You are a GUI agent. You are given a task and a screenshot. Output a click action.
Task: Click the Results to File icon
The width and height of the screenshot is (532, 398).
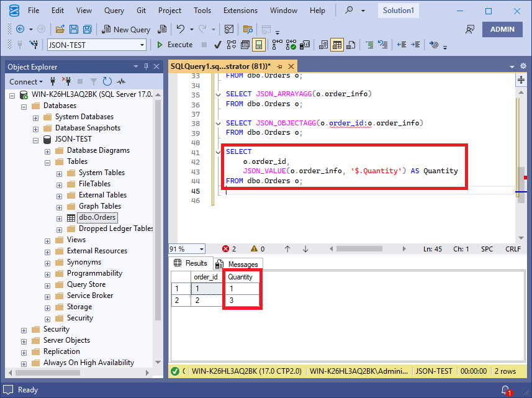point(351,45)
